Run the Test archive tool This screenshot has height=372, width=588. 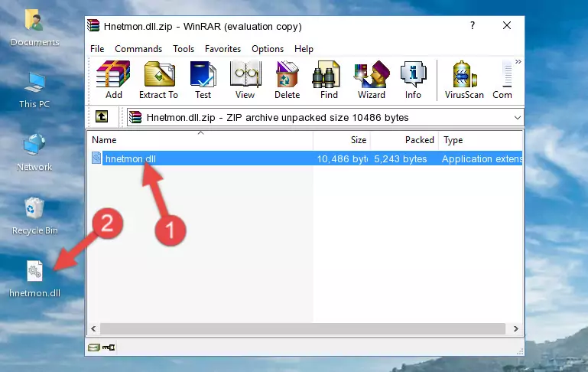pyautogui.click(x=203, y=80)
